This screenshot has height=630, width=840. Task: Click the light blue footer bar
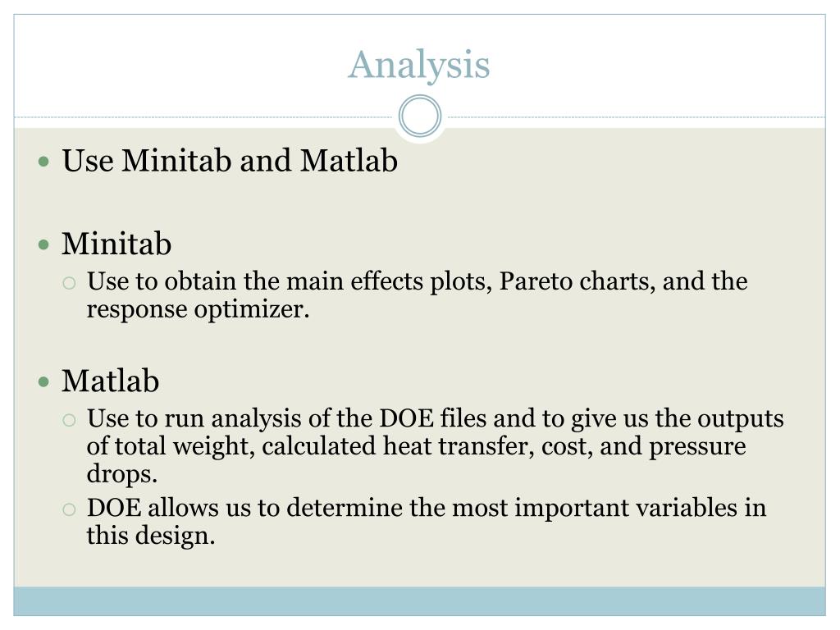click(x=420, y=601)
